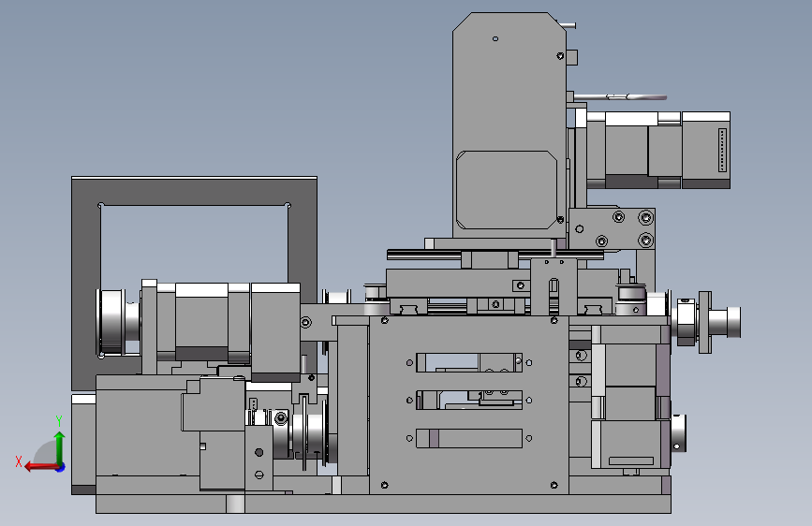Select the thin rod protruding above the upper-right motor

[x=620, y=96]
